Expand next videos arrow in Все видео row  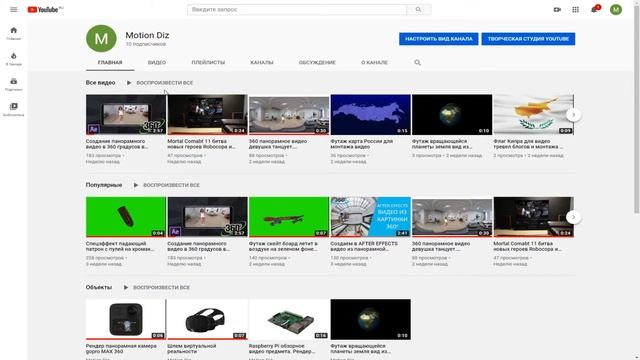point(573,115)
